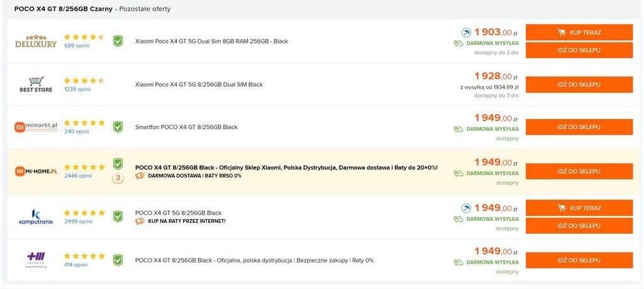Open offer with 'Bezpieczne zakupy | Raty 0%'

(x=254, y=260)
